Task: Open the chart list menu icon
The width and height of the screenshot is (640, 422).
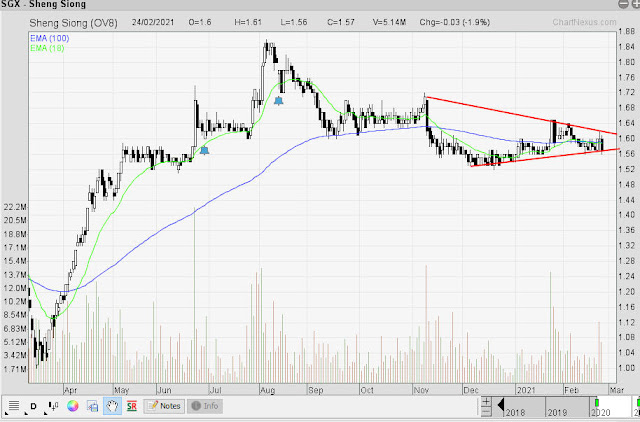Action: pos(13,406)
